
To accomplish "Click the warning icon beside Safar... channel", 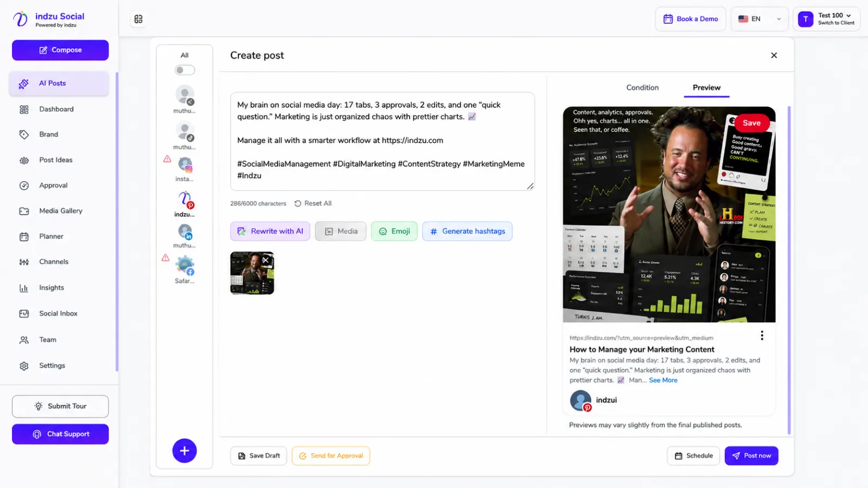I will [x=165, y=258].
